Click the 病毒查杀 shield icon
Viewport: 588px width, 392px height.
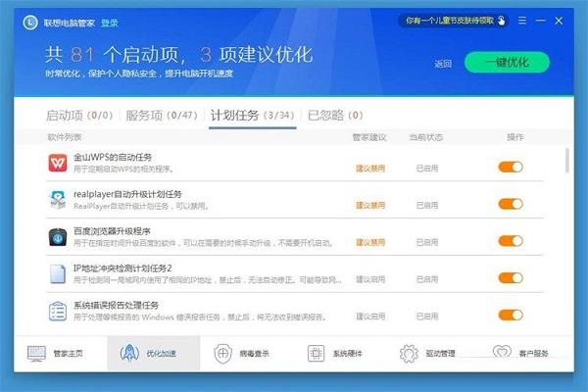222,354
